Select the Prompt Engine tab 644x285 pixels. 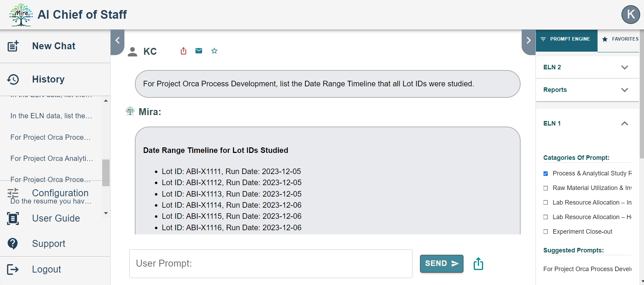(x=566, y=39)
